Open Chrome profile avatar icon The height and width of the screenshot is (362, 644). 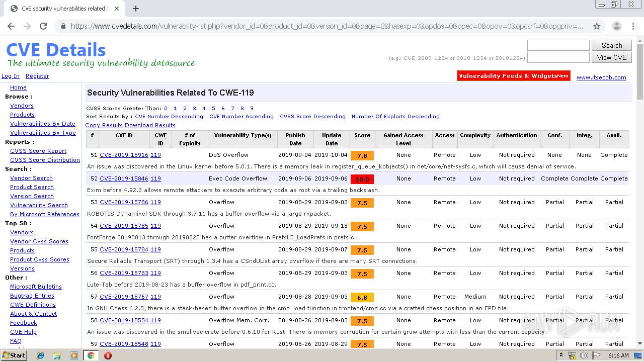pyautogui.click(x=616, y=26)
